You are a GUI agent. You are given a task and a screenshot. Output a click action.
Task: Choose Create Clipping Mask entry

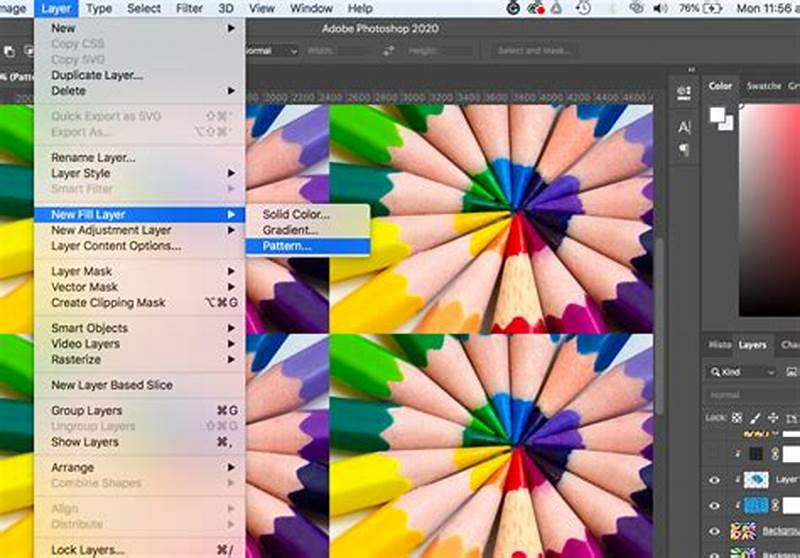(139, 302)
